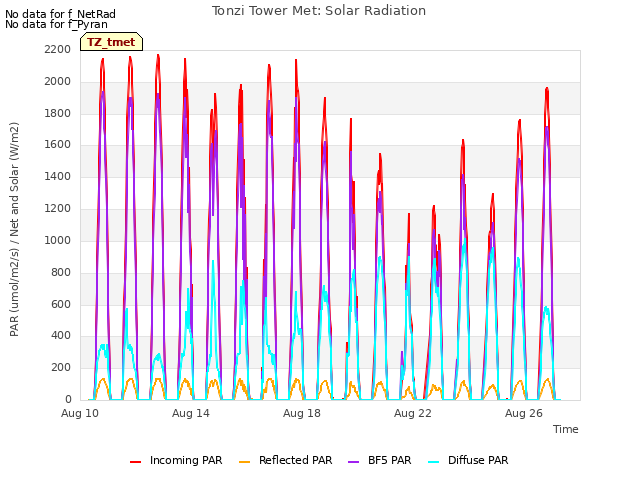Click the TZ_tmet label box
The image size is (640, 480).
click(x=111, y=42)
